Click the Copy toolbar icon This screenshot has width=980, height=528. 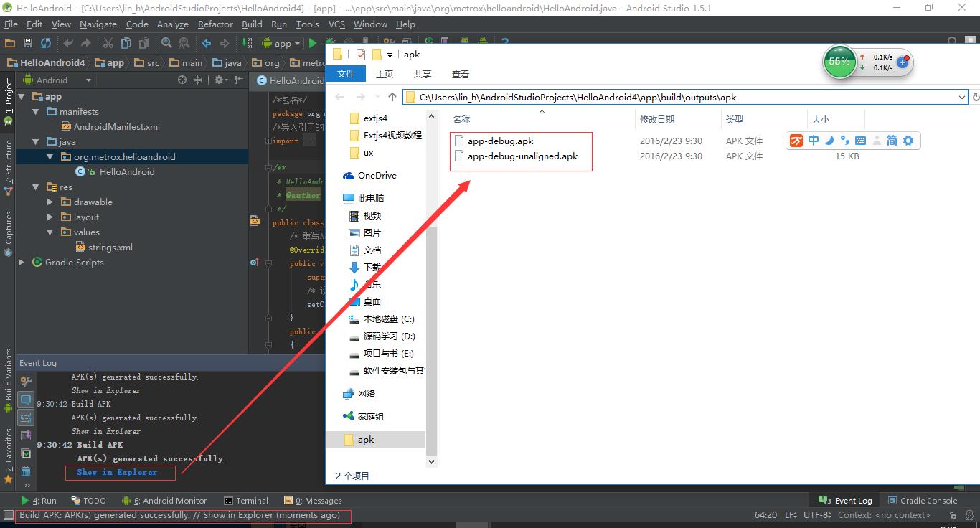tap(126, 43)
